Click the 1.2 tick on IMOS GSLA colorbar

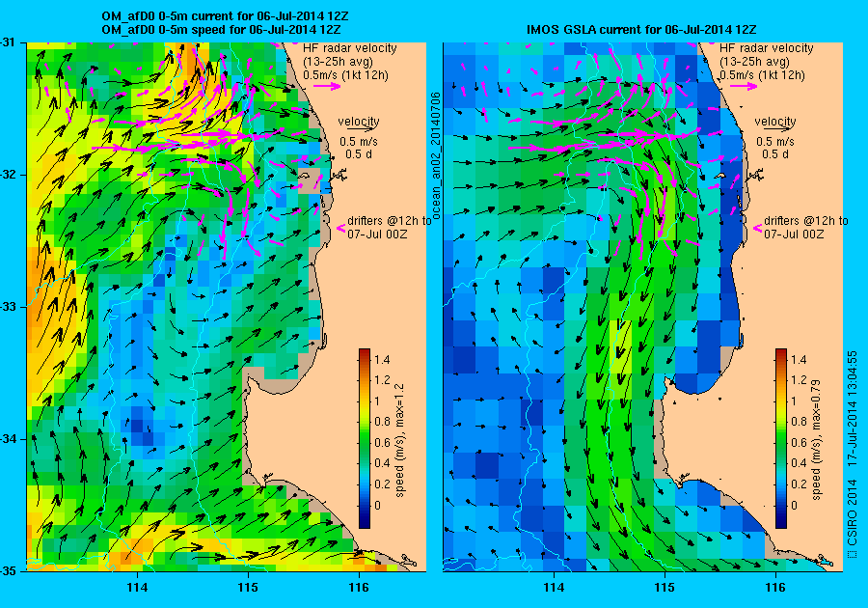799,380
